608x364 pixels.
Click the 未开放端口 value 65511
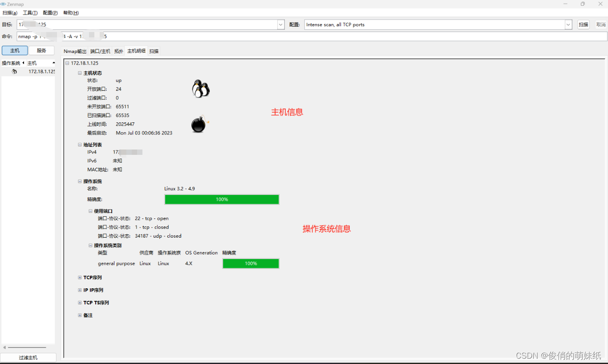[x=122, y=107]
